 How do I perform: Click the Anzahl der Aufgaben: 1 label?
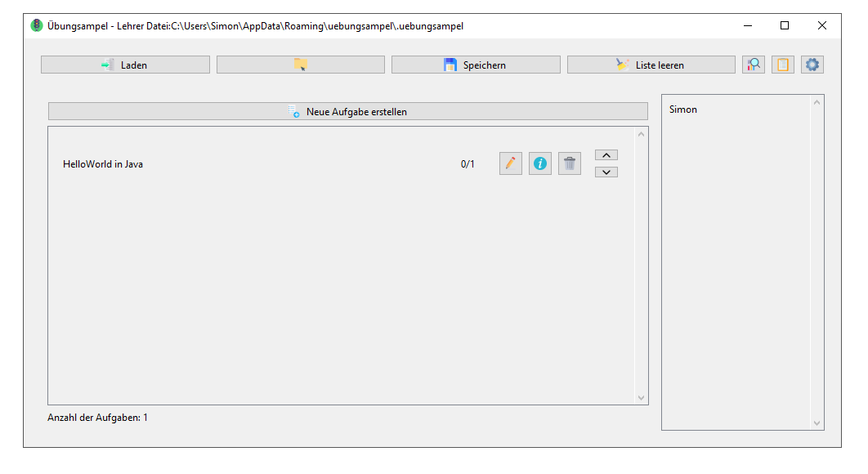[x=97, y=418]
